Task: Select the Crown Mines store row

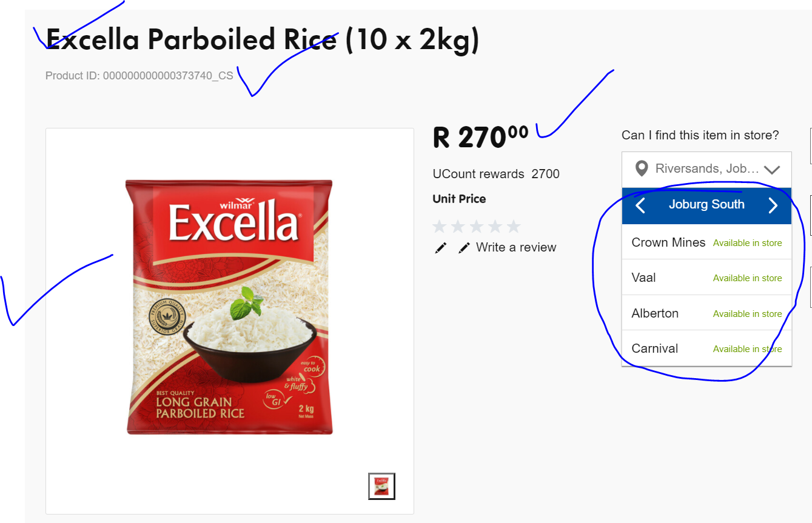Action: point(706,242)
